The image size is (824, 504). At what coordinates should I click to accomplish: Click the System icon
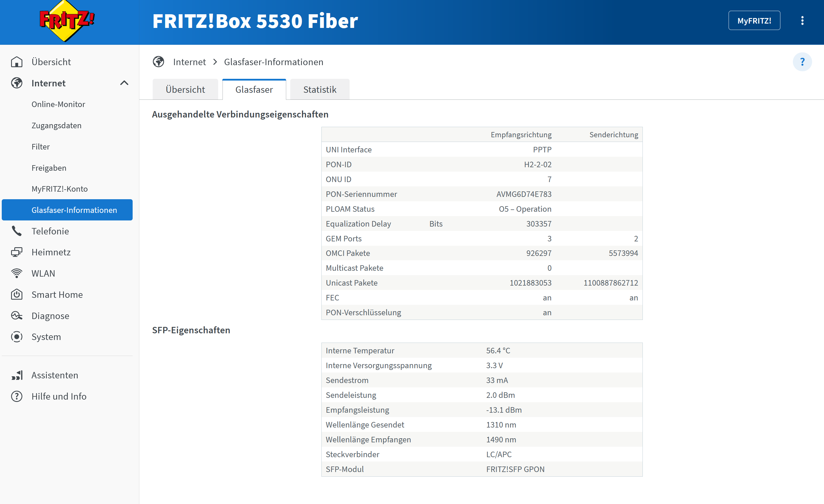[x=17, y=337]
